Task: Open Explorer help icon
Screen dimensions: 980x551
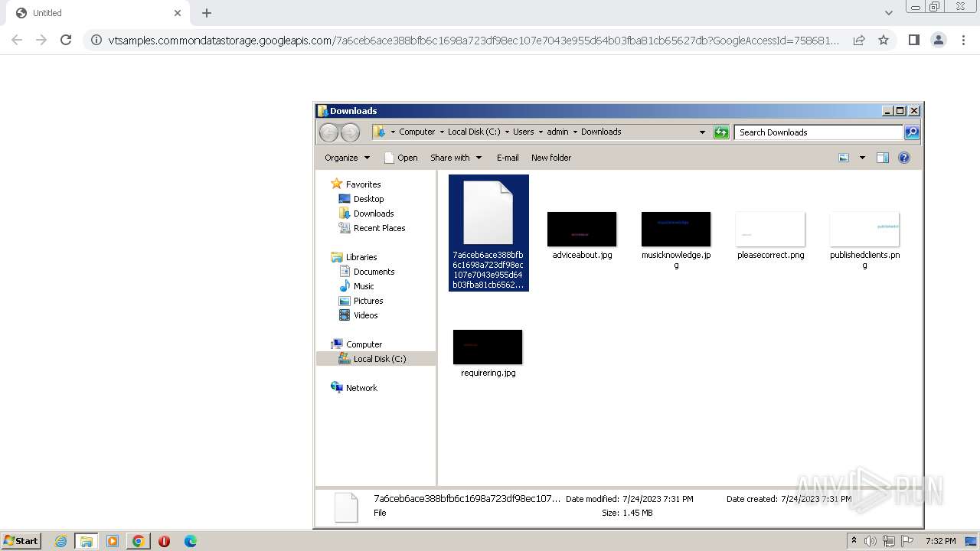Action: [904, 158]
